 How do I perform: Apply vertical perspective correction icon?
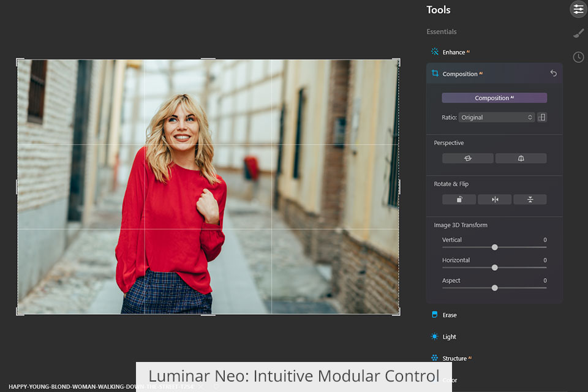tap(521, 158)
